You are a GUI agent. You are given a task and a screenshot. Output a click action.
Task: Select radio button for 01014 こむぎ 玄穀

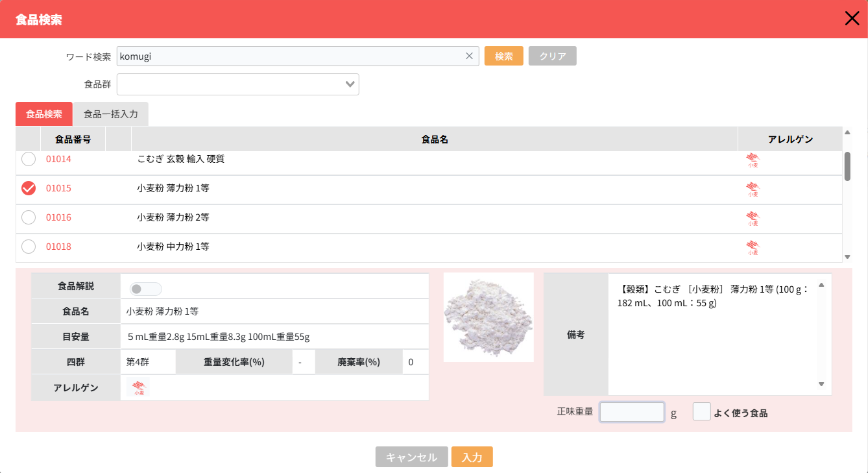29,159
